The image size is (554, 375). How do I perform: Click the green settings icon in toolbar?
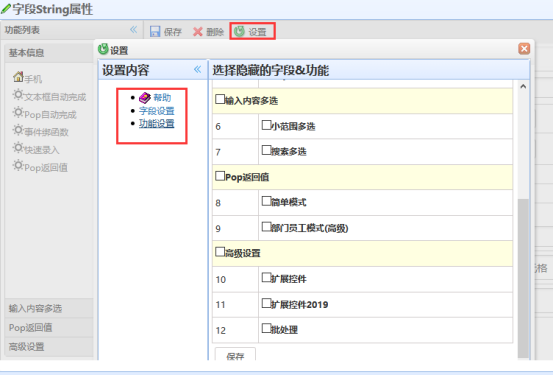click(x=240, y=31)
